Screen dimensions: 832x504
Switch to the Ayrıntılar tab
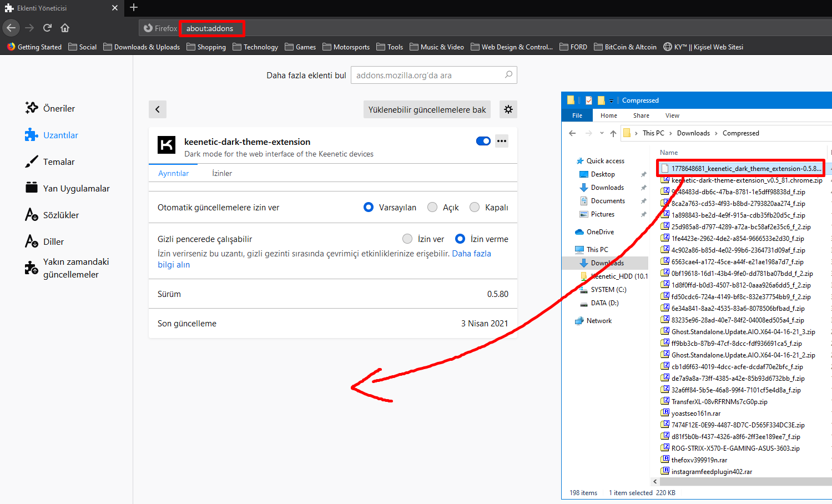[x=174, y=173]
